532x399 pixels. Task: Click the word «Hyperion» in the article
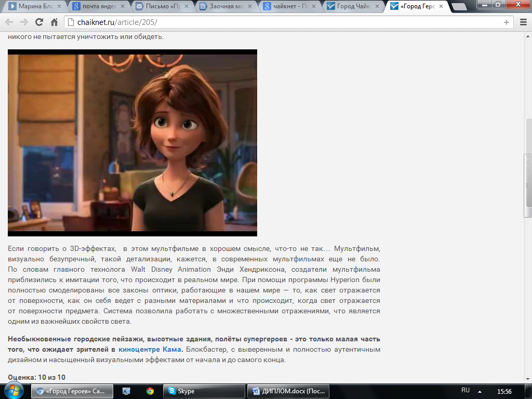click(345, 280)
